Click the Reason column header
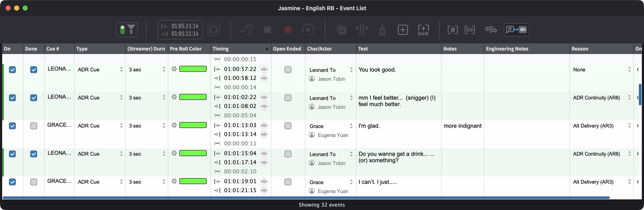644x210 pixels. click(602, 49)
